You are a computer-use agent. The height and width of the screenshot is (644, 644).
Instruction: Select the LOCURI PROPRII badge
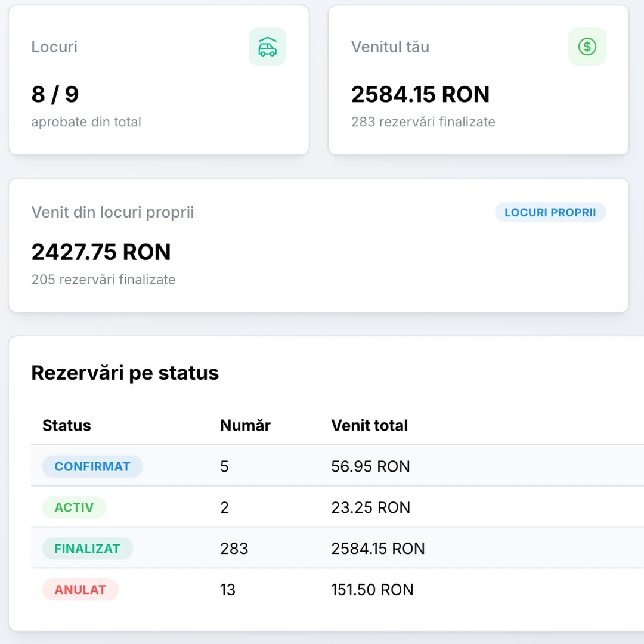pos(550,212)
